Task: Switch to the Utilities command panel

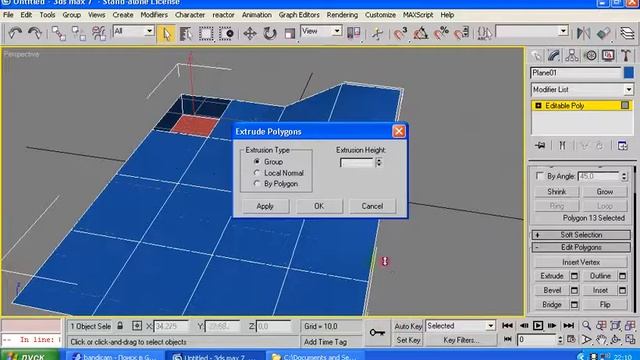Action: pyautogui.click(x=626, y=56)
